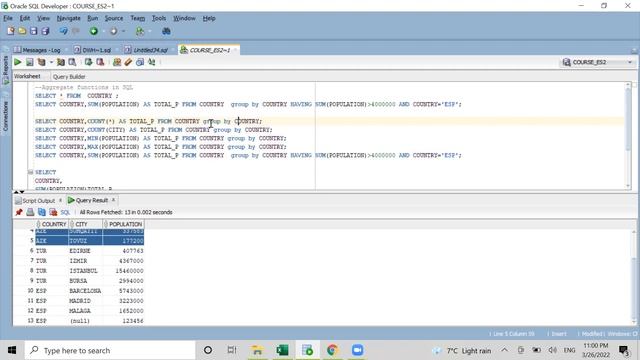Run statement with the green play icon

[x=18, y=62]
